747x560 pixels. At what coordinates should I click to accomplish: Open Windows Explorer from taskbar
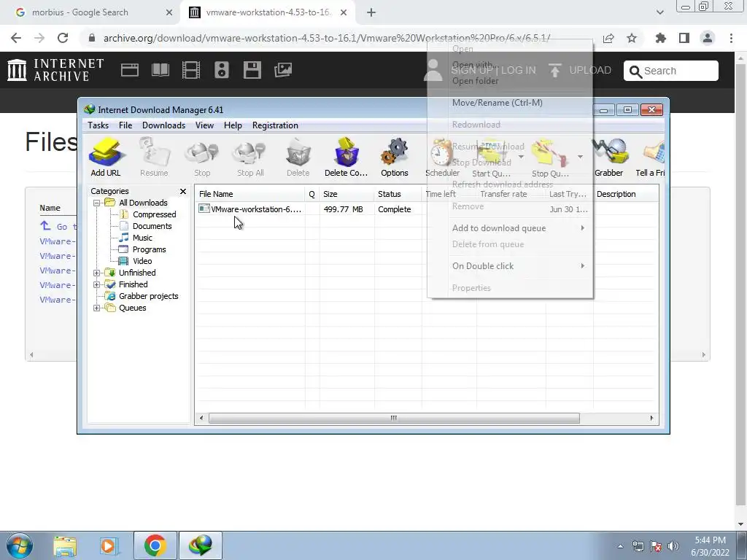(65, 545)
